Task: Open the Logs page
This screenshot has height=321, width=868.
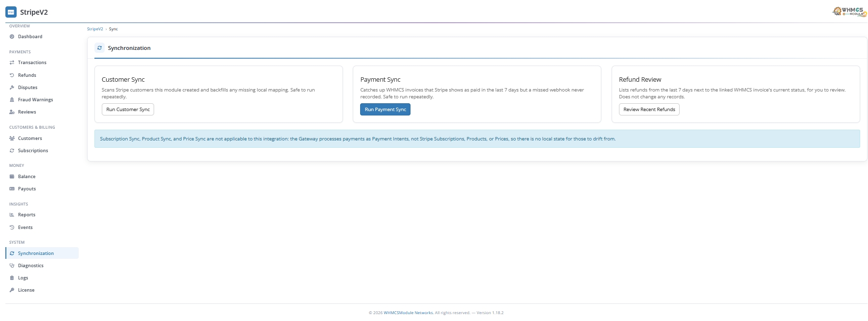Action: click(42, 278)
